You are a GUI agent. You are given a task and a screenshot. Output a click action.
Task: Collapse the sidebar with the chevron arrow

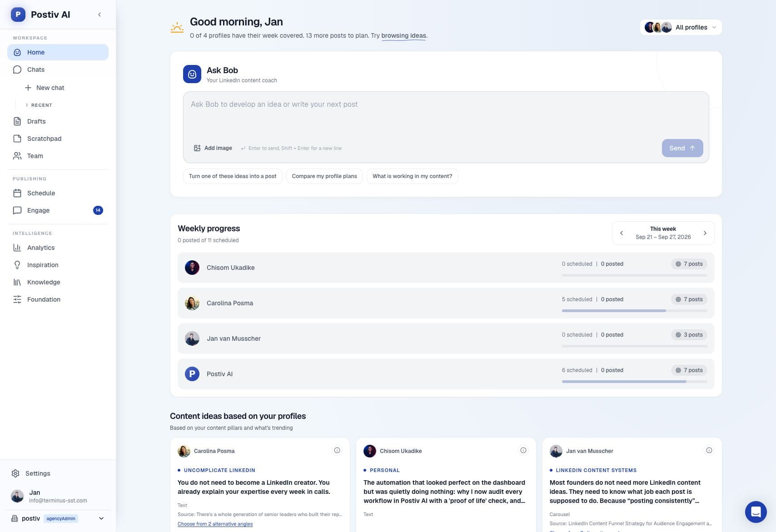[99, 15]
